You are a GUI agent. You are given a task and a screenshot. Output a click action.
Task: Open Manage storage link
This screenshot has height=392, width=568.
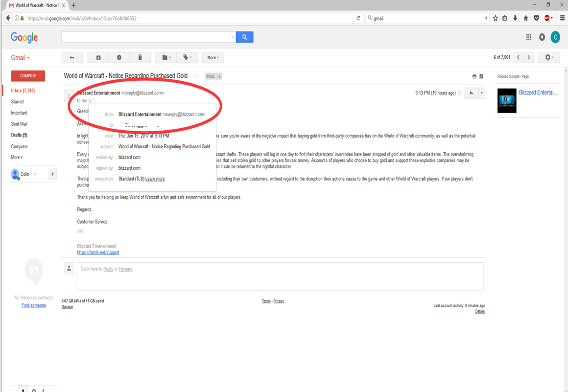pyautogui.click(x=67, y=307)
